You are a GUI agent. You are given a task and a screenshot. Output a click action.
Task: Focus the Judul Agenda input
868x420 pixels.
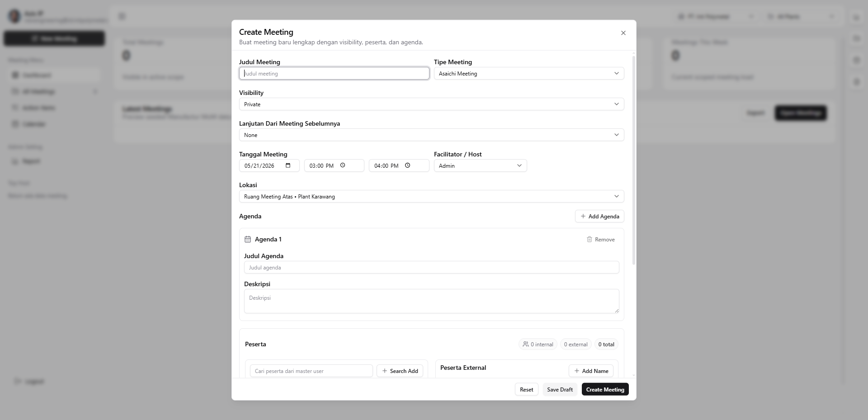point(431,267)
